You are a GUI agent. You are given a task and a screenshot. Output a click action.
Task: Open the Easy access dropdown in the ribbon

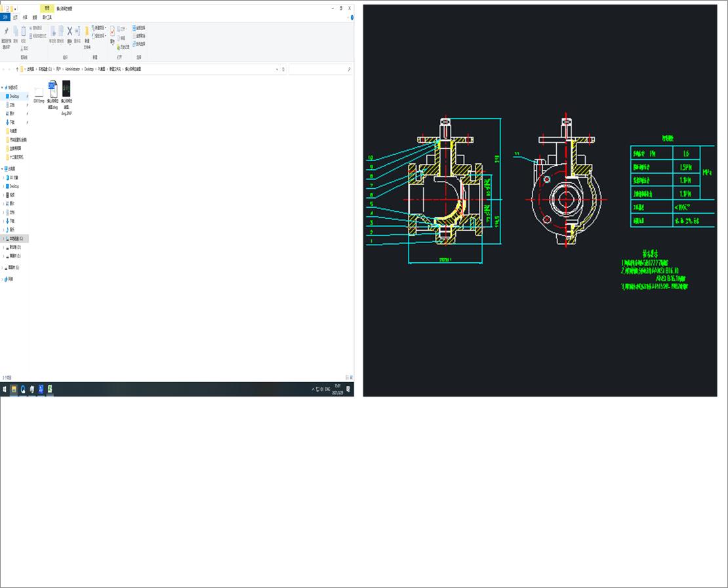[x=99, y=36]
